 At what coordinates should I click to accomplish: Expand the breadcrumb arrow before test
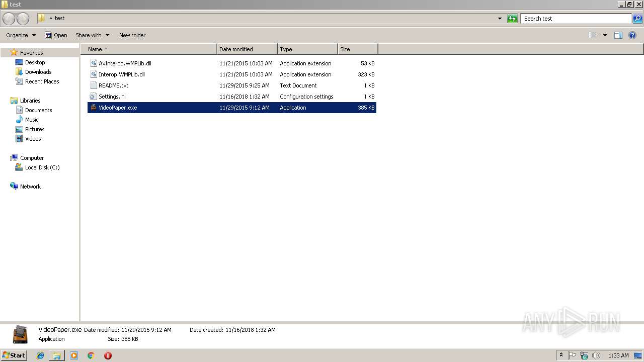pos(51,19)
